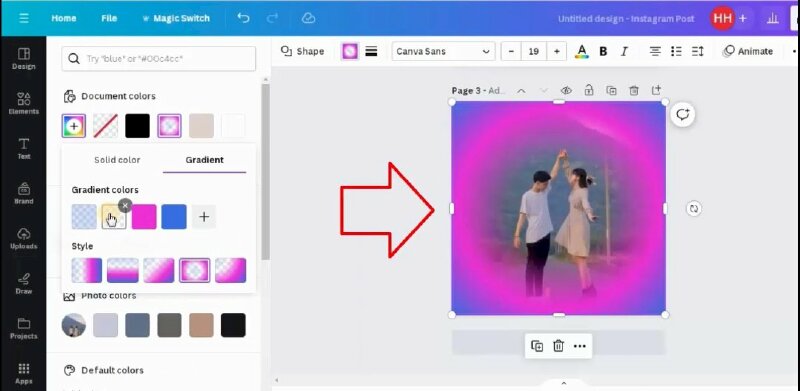Select the magenta gradient color stop
This screenshot has height=391, width=800.
pyautogui.click(x=144, y=216)
